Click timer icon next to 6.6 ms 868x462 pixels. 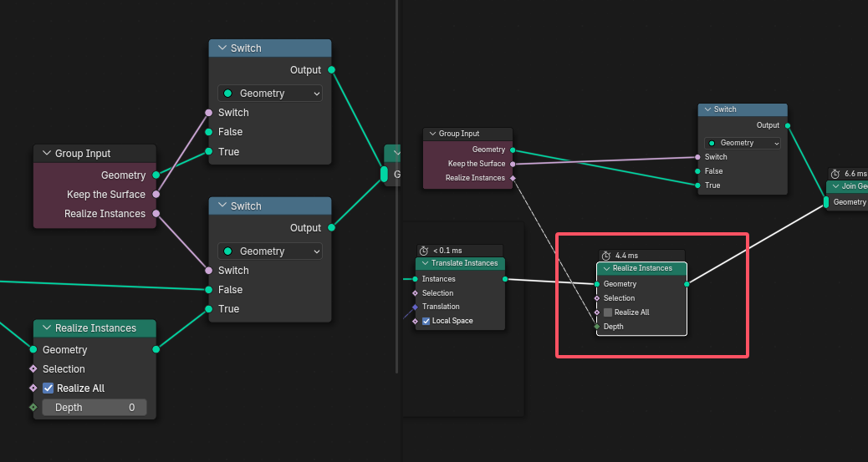point(835,174)
